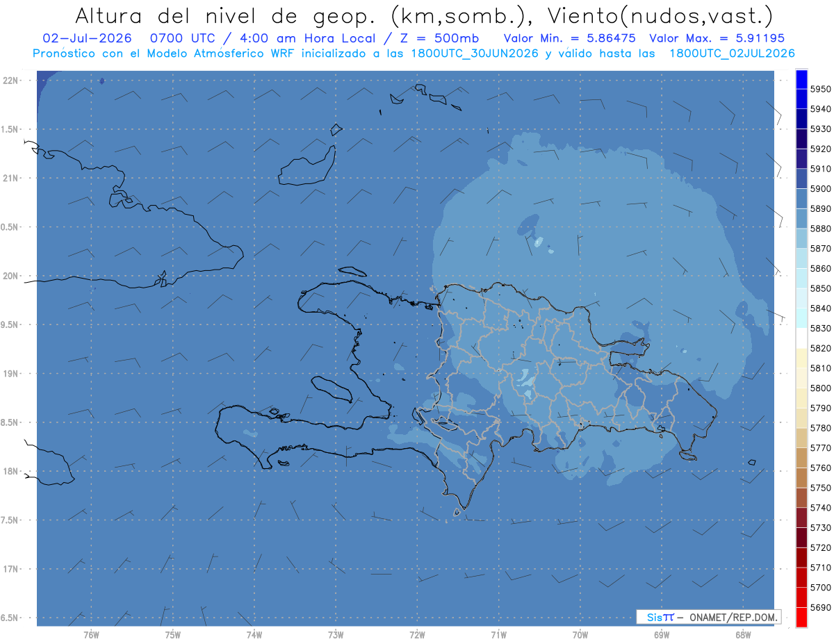
Task: Click the '1800UTC_02JUL2026' valid-until time
Action: pos(732,53)
